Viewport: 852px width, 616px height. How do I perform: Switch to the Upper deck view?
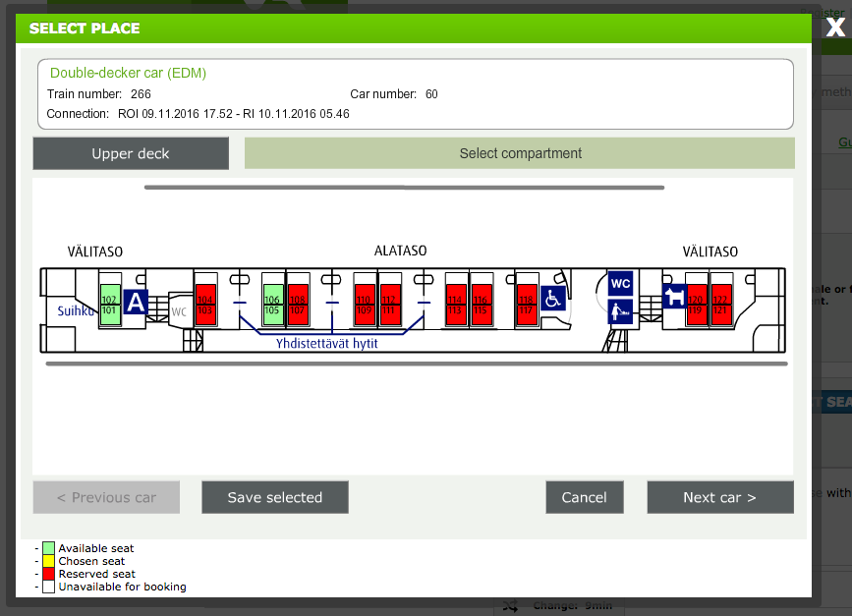click(131, 153)
